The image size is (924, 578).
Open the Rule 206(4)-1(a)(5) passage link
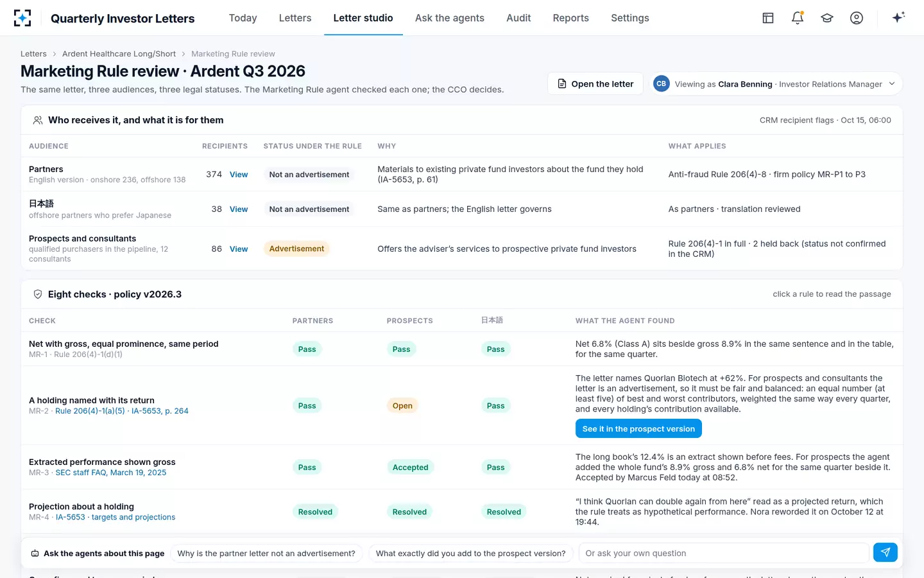[x=90, y=411]
